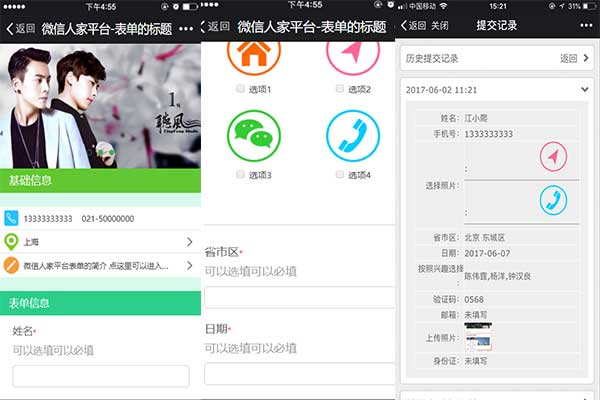
Task: Open the 省市区 selection field
Action: 300,297
